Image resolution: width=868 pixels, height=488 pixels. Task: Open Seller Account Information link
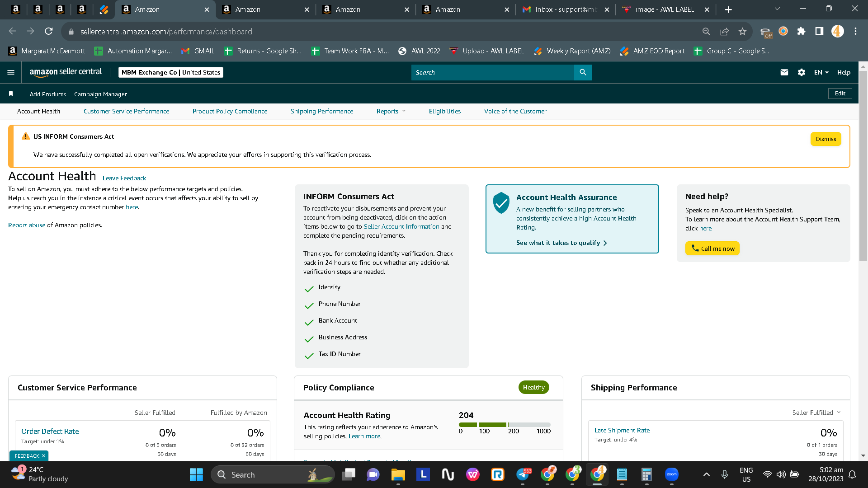(401, 226)
